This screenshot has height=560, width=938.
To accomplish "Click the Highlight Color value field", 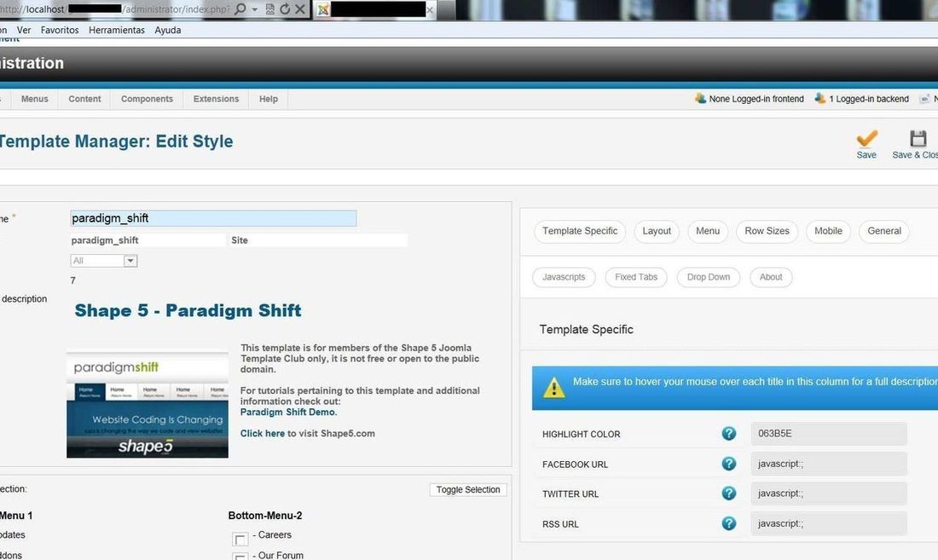I will [x=829, y=433].
